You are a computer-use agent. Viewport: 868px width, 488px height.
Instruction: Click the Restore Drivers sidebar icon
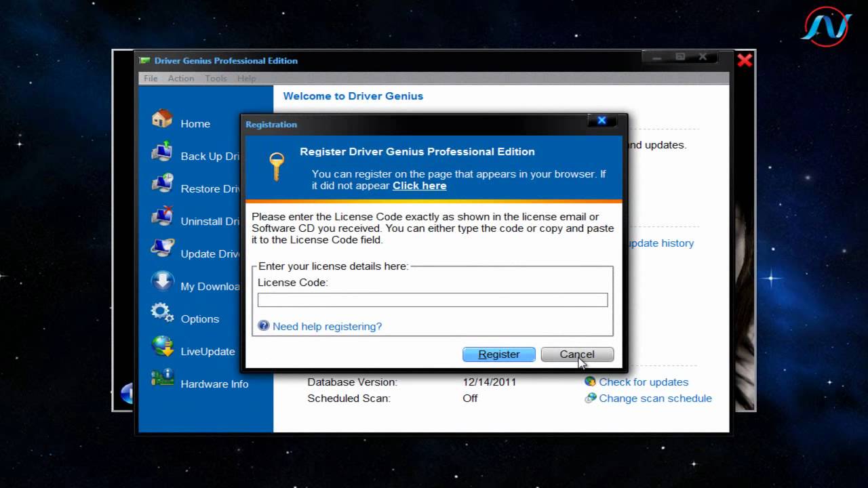coord(162,184)
